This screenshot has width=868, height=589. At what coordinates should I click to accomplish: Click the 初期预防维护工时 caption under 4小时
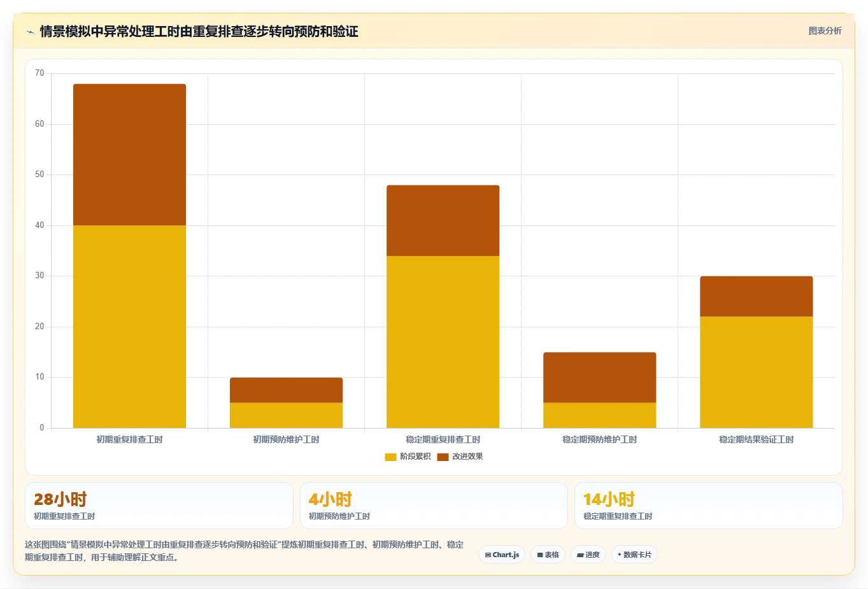pos(339,516)
